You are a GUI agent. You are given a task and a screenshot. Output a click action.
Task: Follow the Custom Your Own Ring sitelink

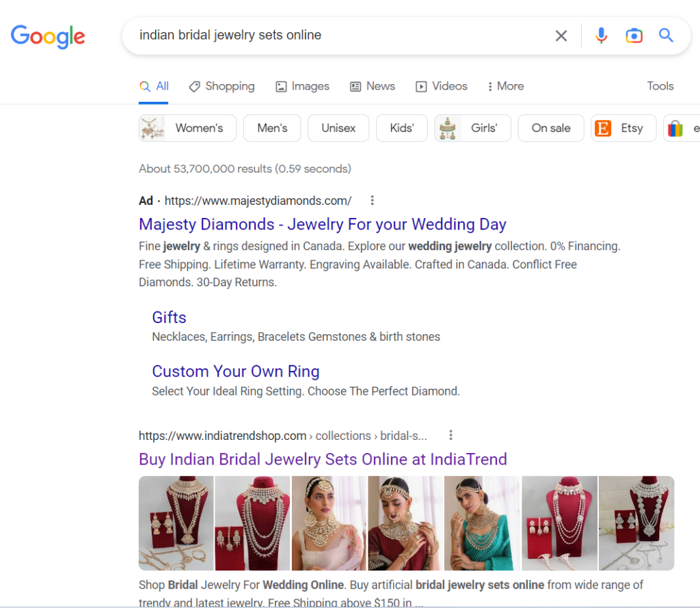pos(235,371)
